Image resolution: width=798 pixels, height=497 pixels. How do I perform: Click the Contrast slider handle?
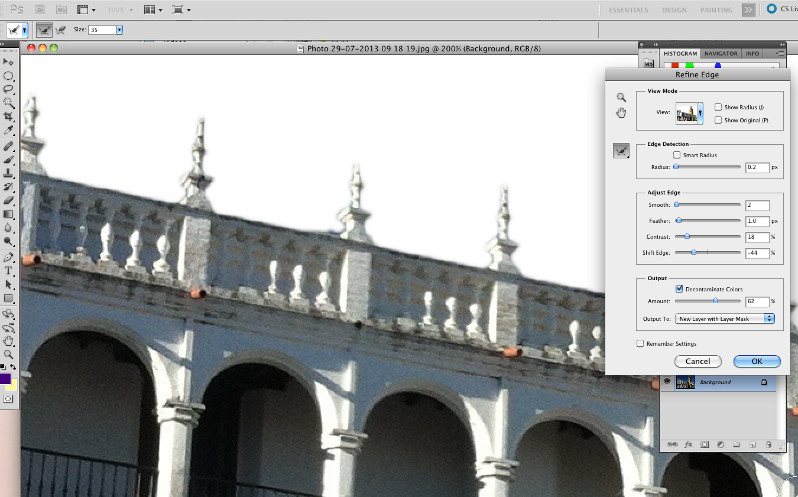(x=685, y=236)
